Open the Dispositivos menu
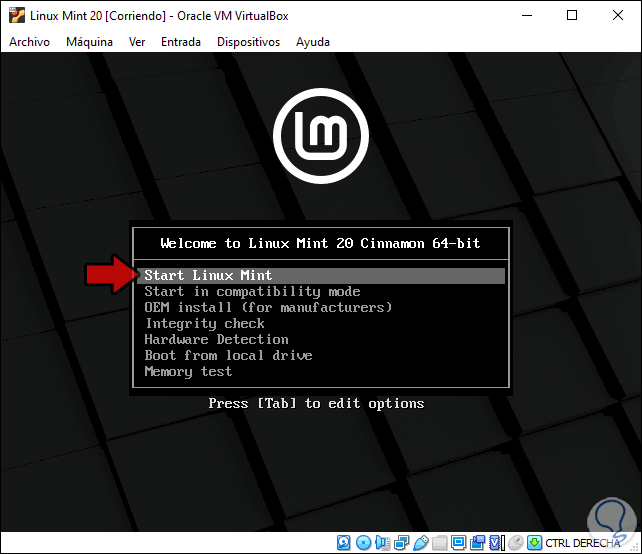The width and height of the screenshot is (642, 554). pyautogui.click(x=248, y=42)
